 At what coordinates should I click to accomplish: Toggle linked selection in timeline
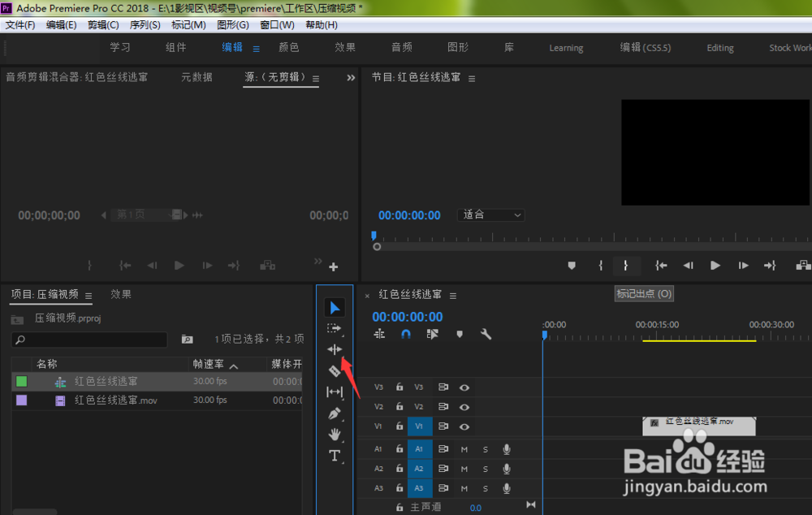point(433,335)
